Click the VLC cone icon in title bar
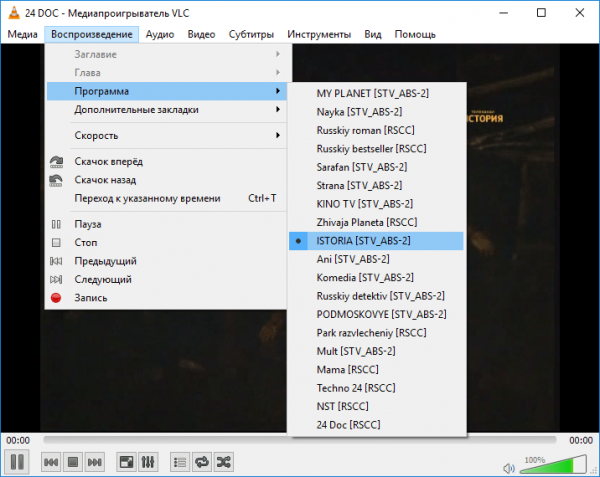This screenshot has height=477, width=600. [14, 13]
